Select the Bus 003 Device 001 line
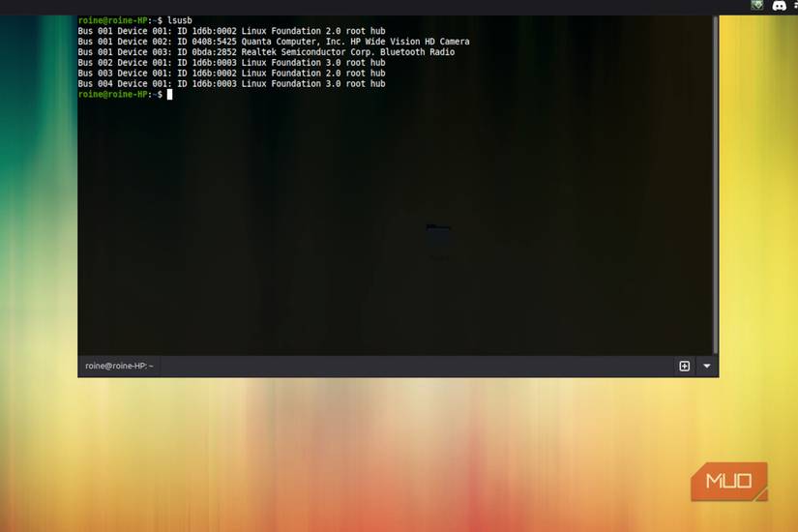Viewport: 798px width, 532px height. (x=231, y=74)
